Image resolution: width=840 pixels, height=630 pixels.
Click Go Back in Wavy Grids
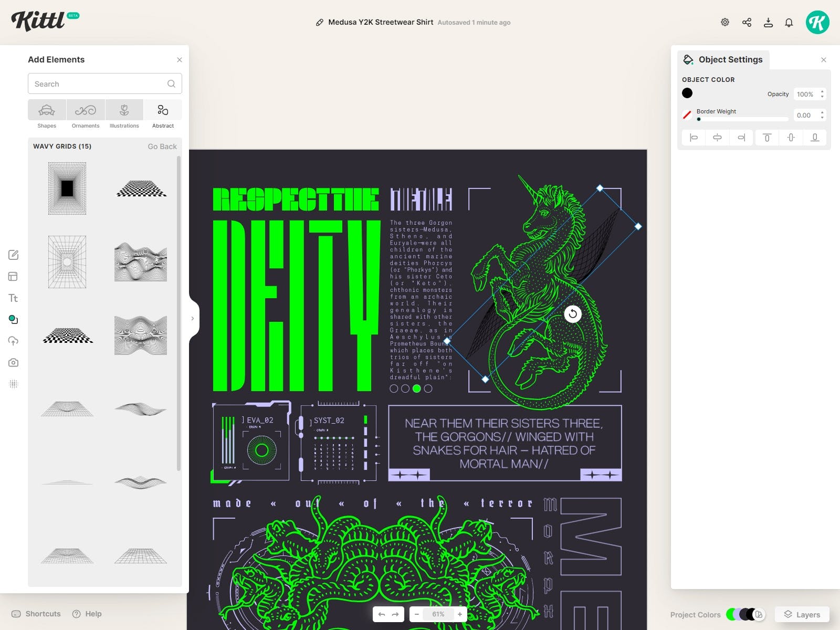pos(162,146)
